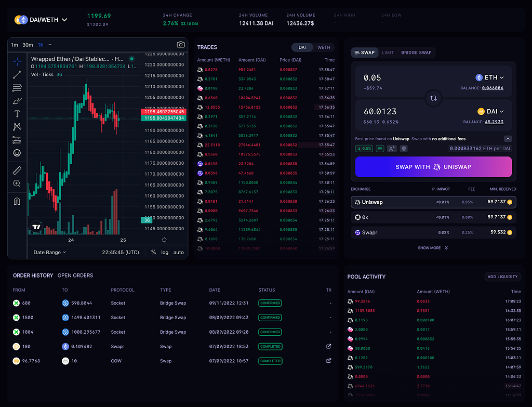The width and height of the screenshot is (532, 407).
Task: Toggle log scale on chart
Action: (165, 252)
